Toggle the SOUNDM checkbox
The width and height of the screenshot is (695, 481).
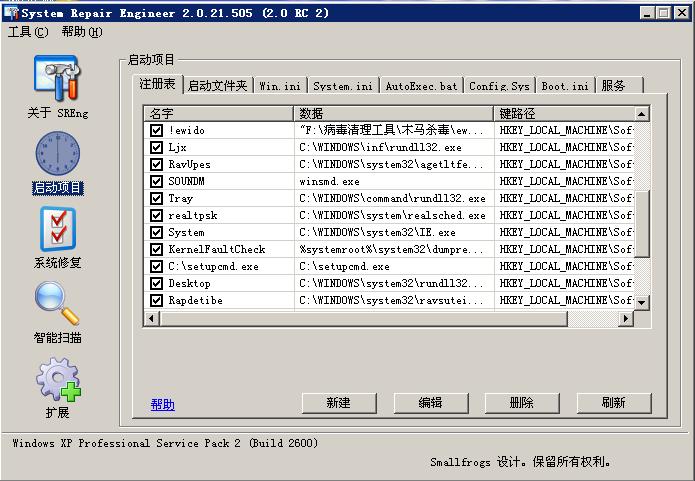click(x=156, y=181)
